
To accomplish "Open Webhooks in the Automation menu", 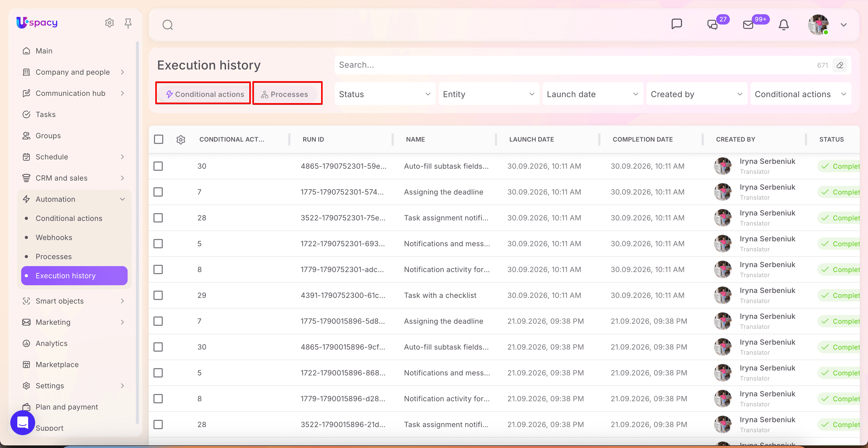I will 54,238.
